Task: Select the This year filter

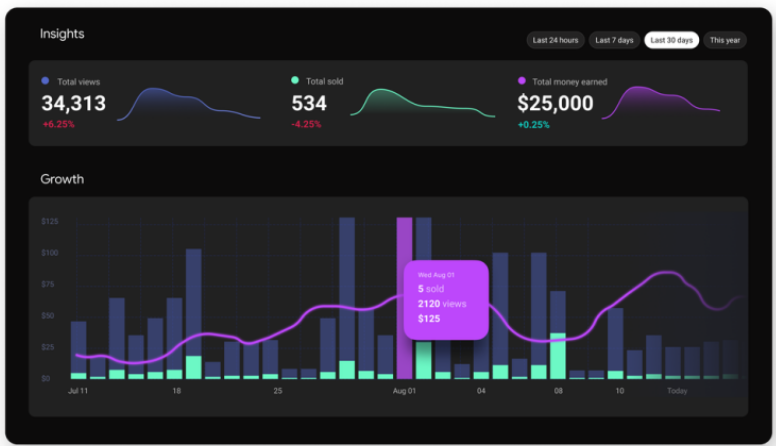Action: pos(725,40)
